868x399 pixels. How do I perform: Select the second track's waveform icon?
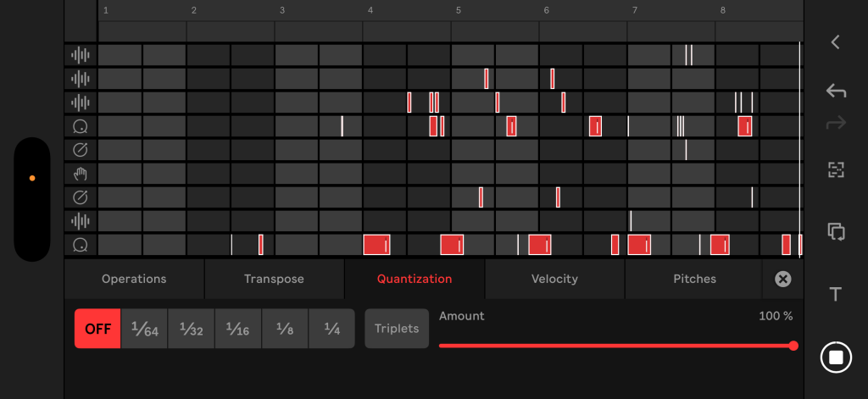pyautogui.click(x=81, y=79)
